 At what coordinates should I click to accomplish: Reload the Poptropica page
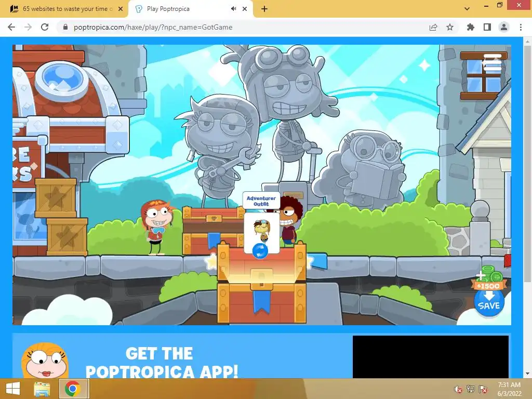(x=45, y=27)
